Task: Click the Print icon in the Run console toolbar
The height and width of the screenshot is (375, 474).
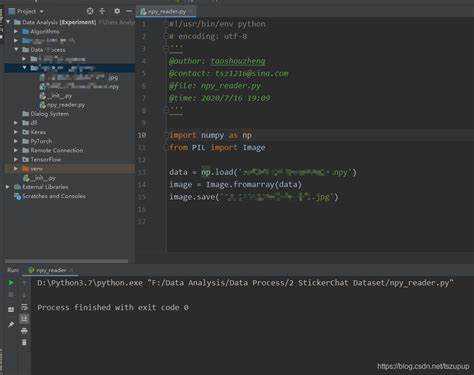Action: click(x=24, y=331)
